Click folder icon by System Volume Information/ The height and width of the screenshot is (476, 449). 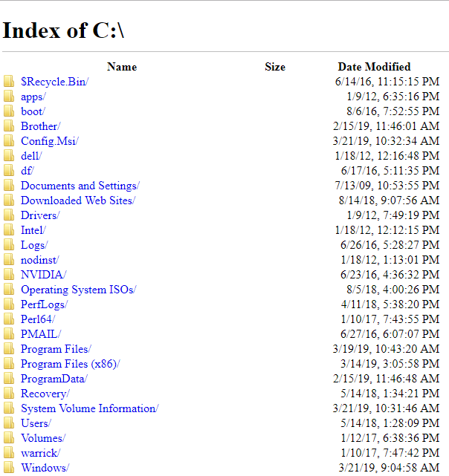[9, 408]
